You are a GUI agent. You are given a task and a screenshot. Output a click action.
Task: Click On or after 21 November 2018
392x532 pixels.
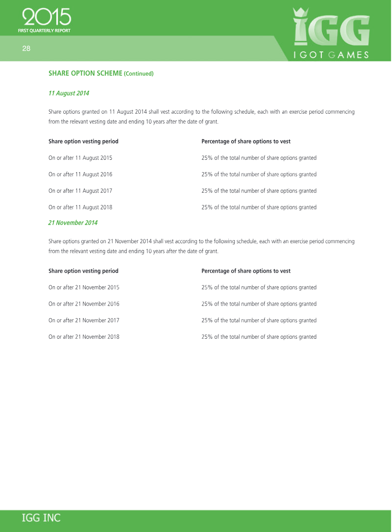(84, 337)
